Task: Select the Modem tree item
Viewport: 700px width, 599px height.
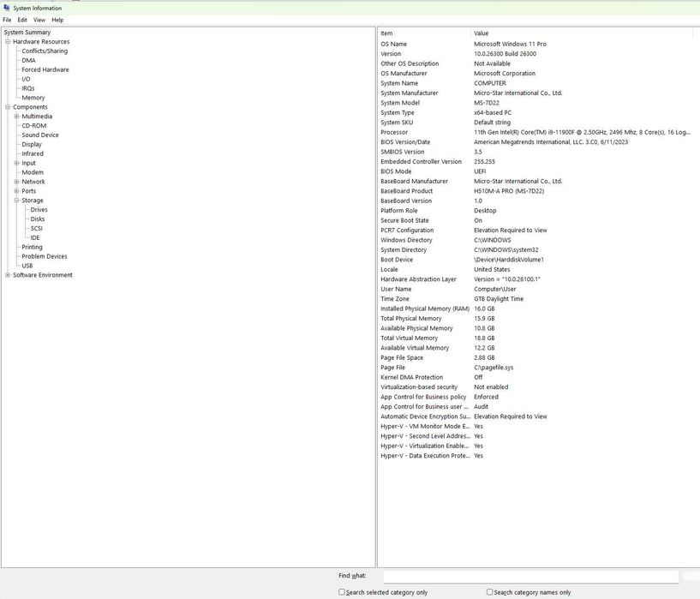Action: tap(33, 172)
